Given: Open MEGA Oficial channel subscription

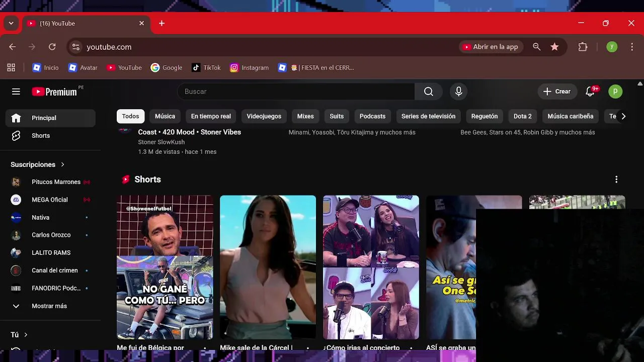Looking at the screenshot, I should 50,200.
